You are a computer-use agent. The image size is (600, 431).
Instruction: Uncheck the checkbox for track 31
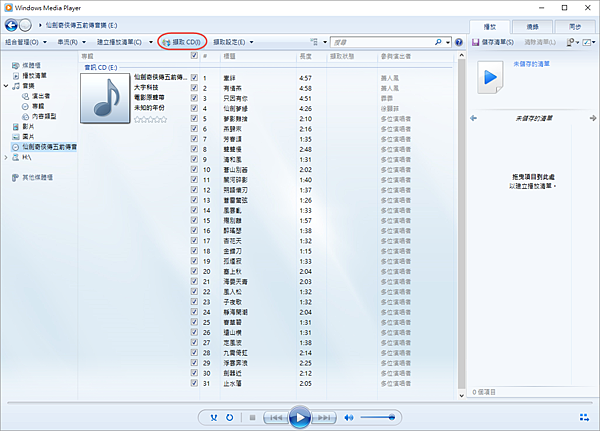pos(194,383)
